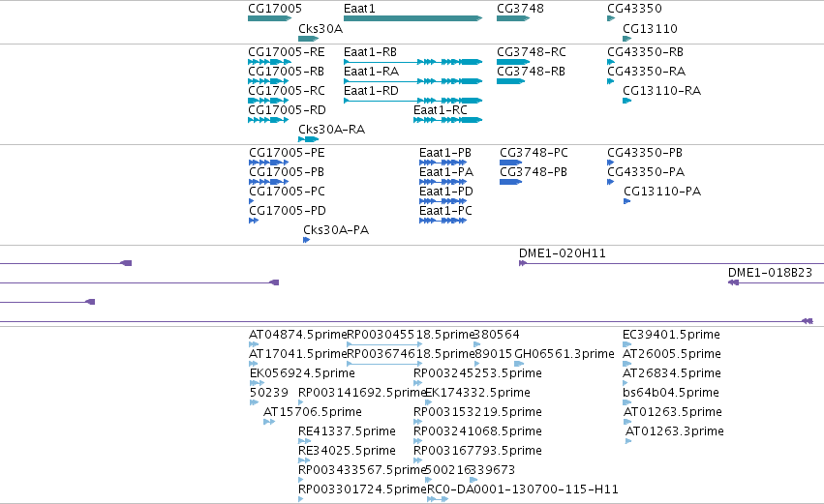
Task: Select the Eaat1-RB transcript
Action: pyautogui.click(x=413, y=62)
